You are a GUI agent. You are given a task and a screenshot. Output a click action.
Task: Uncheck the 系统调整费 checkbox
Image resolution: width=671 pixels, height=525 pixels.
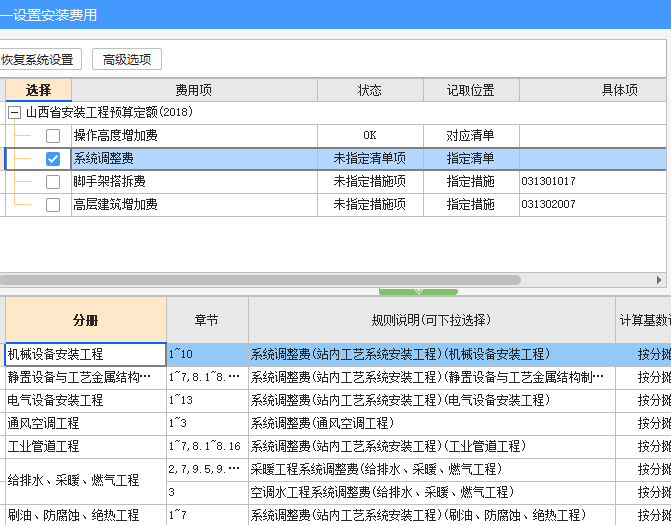pyautogui.click(x=53, y=159)
